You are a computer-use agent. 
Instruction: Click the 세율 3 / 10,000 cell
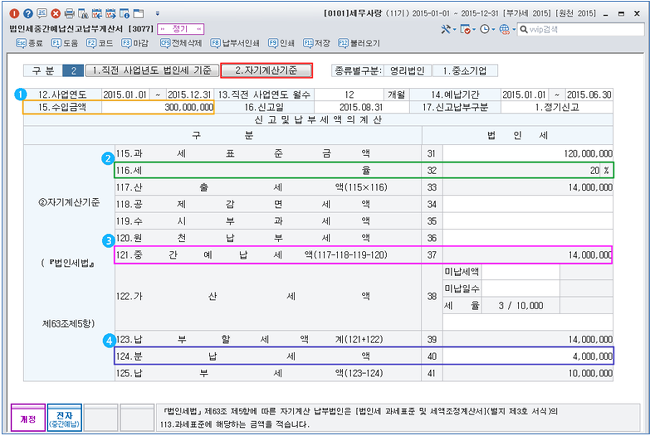(x=520, y=305)
